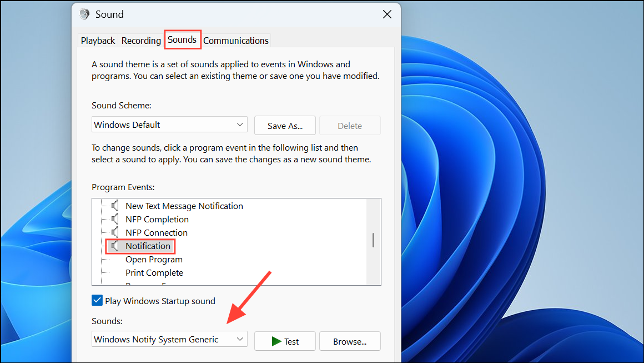The image size is (644, 363).
Task: Click speaker icon beside NFP Completion
Action: 115,219
